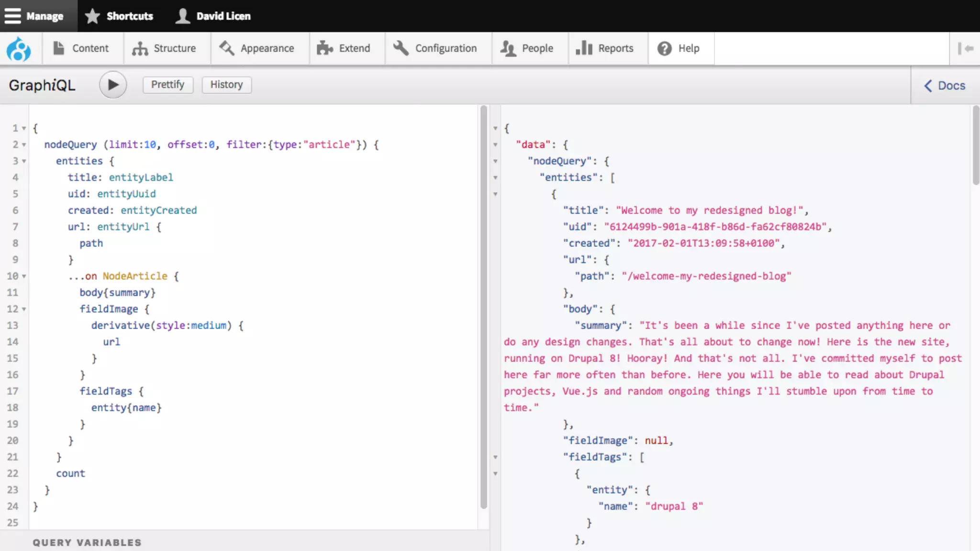This screenshot has height=551, width=980.
Task: Prettify the GraphQL query
Action: 167,85
